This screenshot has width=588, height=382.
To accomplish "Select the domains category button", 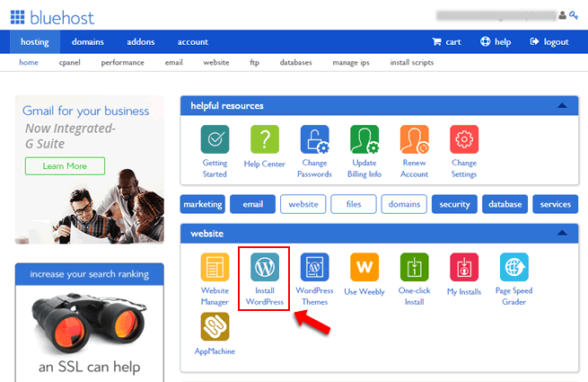I will point(404,204).
